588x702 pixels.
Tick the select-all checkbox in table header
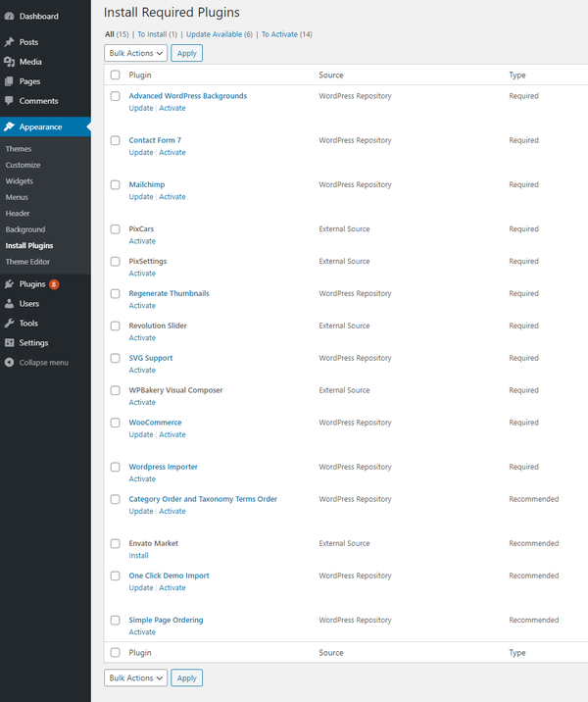click(x=116, y=75)
